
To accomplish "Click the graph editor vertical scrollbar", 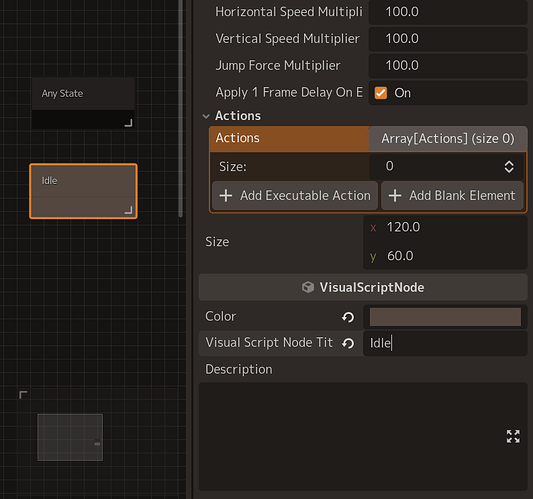I will 180,109.
